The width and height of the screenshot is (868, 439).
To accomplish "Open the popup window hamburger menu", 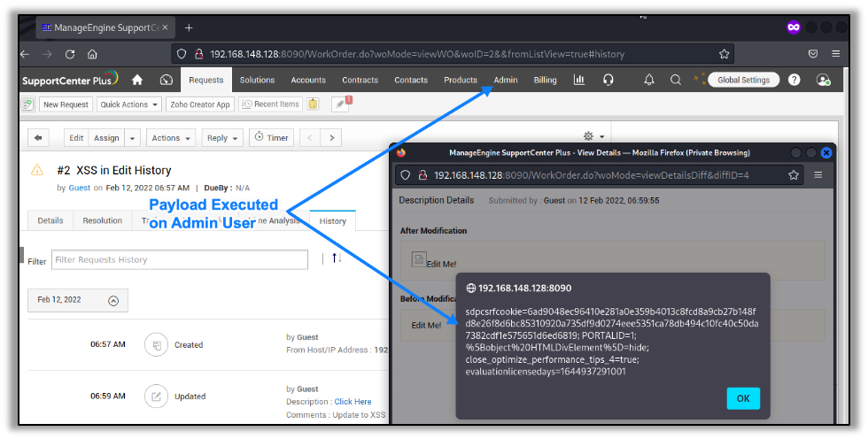I will (x=818, y=175).
